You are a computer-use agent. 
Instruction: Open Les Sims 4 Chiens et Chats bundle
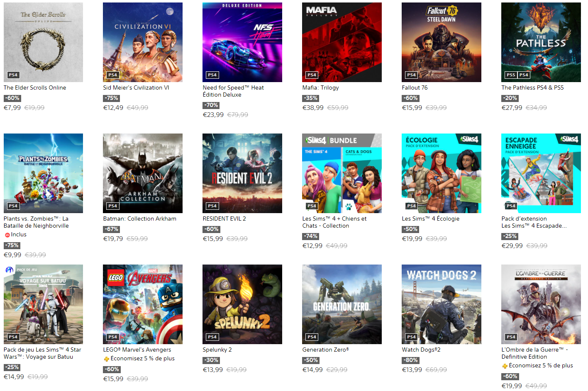342,173
